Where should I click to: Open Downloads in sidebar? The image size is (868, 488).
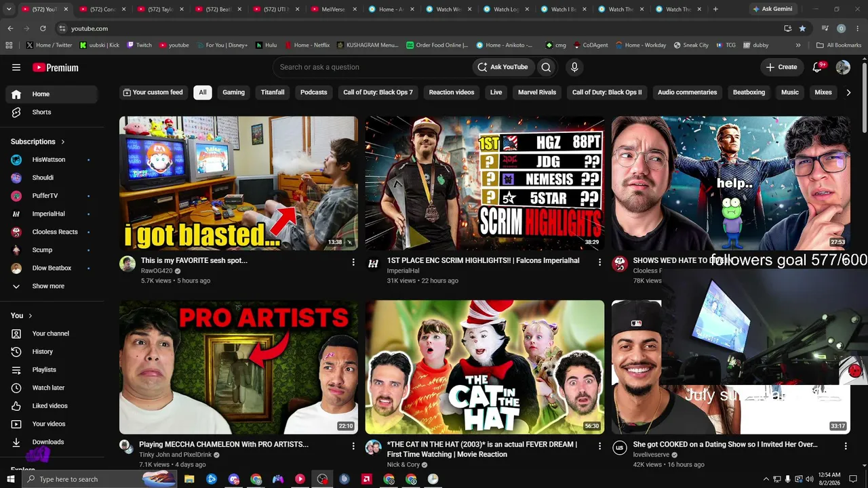52,442
